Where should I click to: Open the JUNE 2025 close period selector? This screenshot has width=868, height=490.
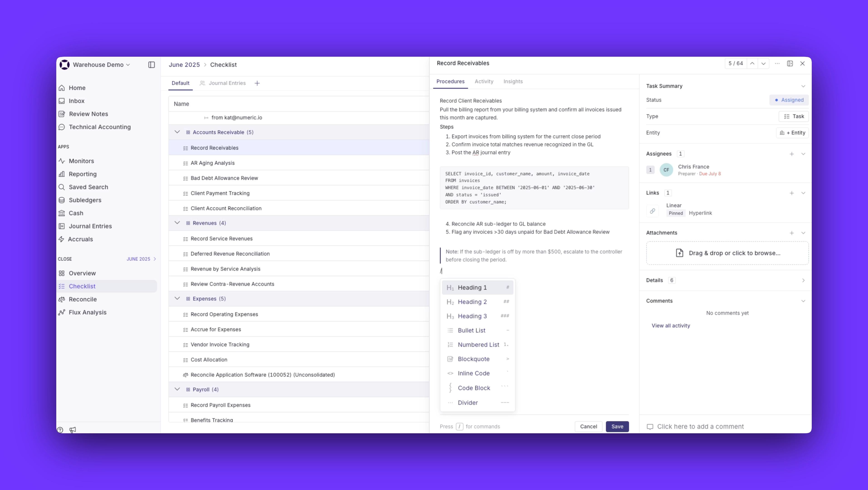click(x=141, y=259)
